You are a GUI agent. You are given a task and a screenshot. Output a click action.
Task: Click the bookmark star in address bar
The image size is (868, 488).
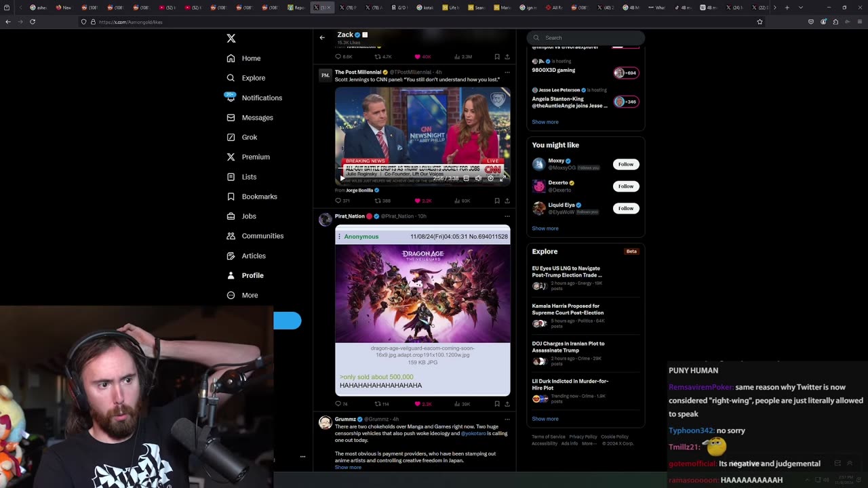759,22
